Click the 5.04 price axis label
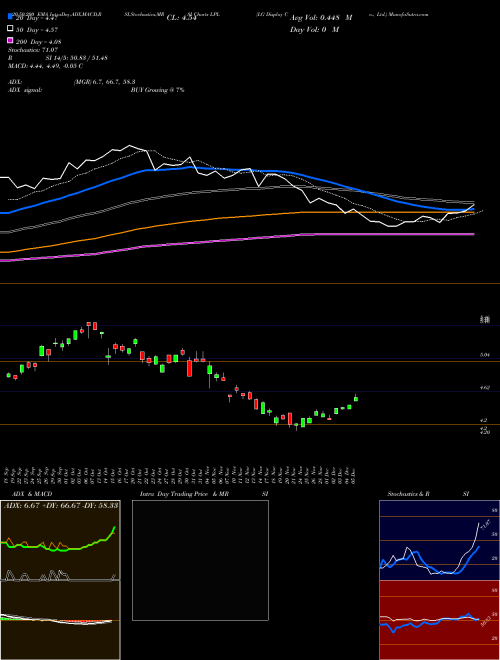The width and height of the screenshot is (500, 660). (485, 355)
